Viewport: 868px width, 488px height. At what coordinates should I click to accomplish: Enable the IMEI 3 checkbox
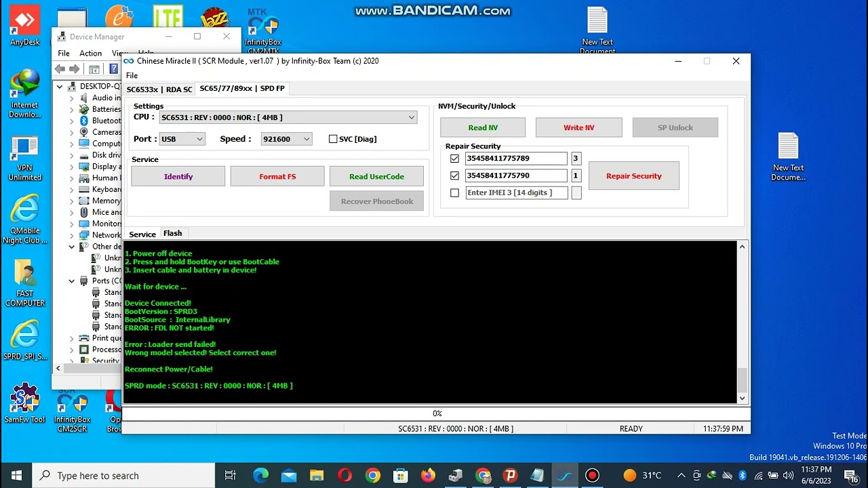pyautogui.click(x=454, y=193)
